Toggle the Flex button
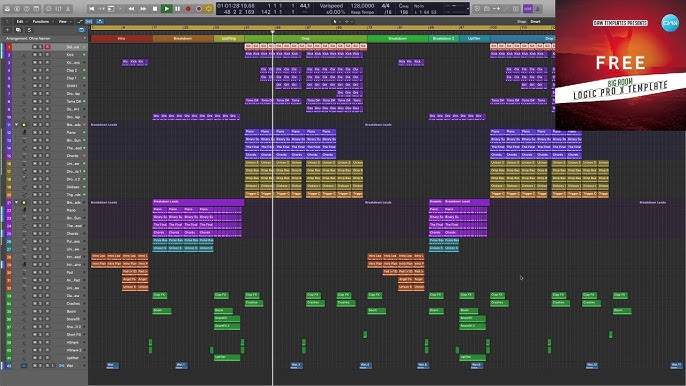Viewport: 686px width, 386px height. coord(89,21)
